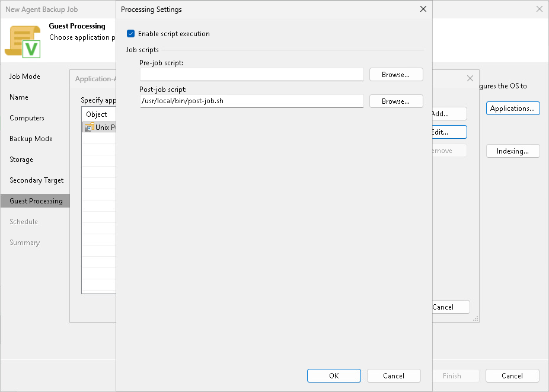
Task: Click Add... in Application-Aware dialog
Action: pyautogui.click(x=449, y=113)
